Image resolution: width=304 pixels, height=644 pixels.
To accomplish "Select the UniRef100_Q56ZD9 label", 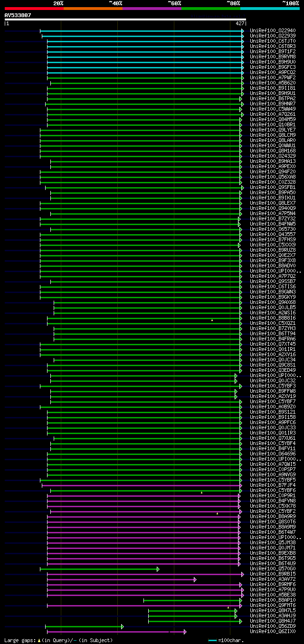I will [273, 626].
